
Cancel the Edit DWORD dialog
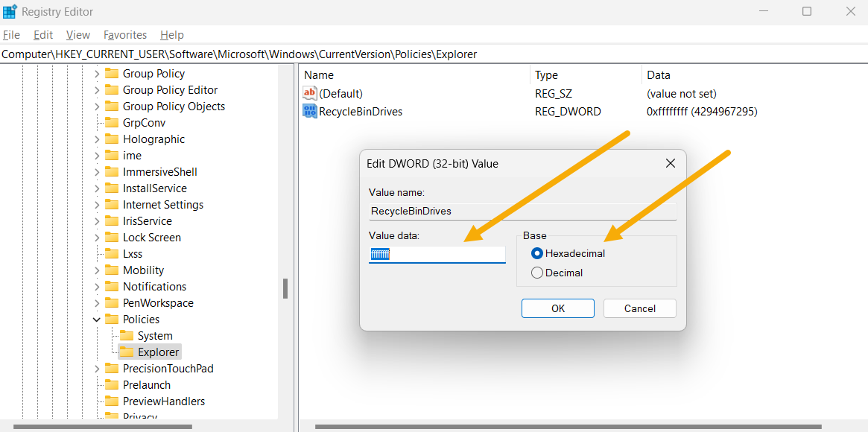click(639, 308)
